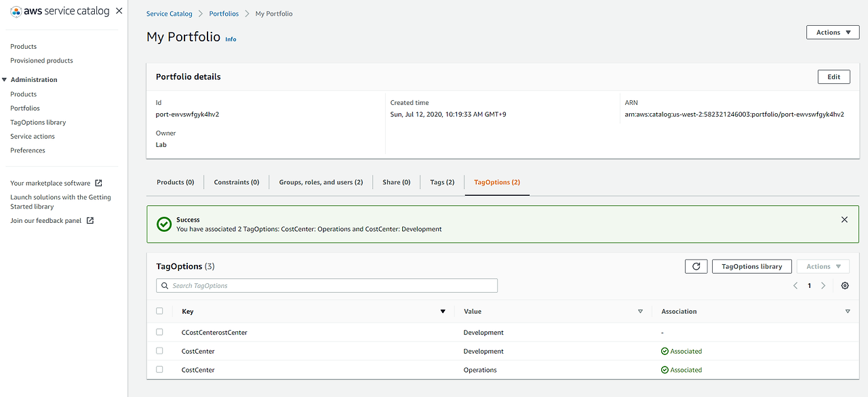Click the search magnifier icon in TagOptions
This screenshot has height=397, width=868.
click(165, 286)
